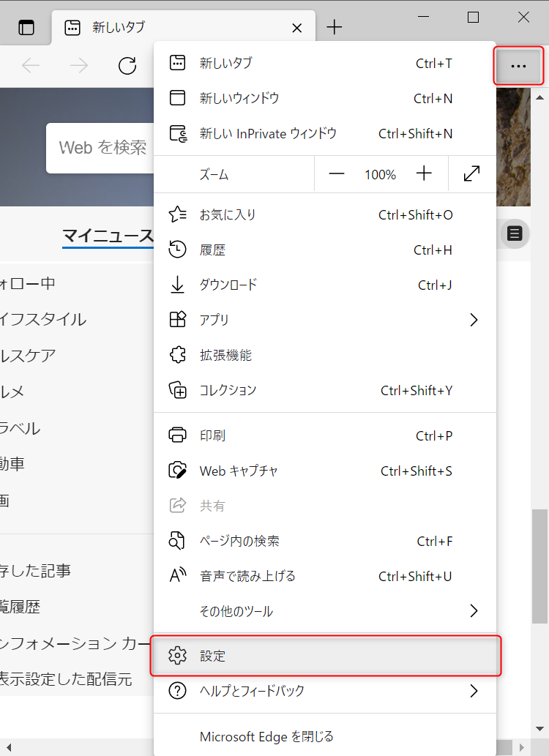Click the 印刷 printer icon
The width and height of the screenshot is (549, 756).
(x=177, y=435)
